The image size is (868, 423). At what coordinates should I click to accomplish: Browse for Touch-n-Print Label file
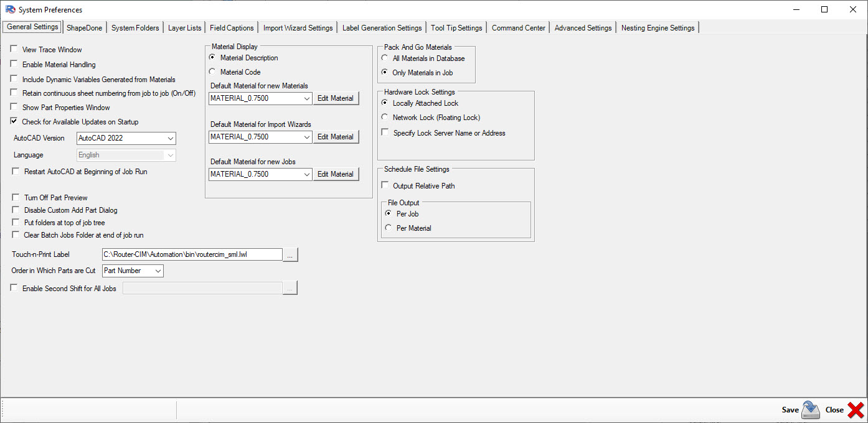[290, 254]
